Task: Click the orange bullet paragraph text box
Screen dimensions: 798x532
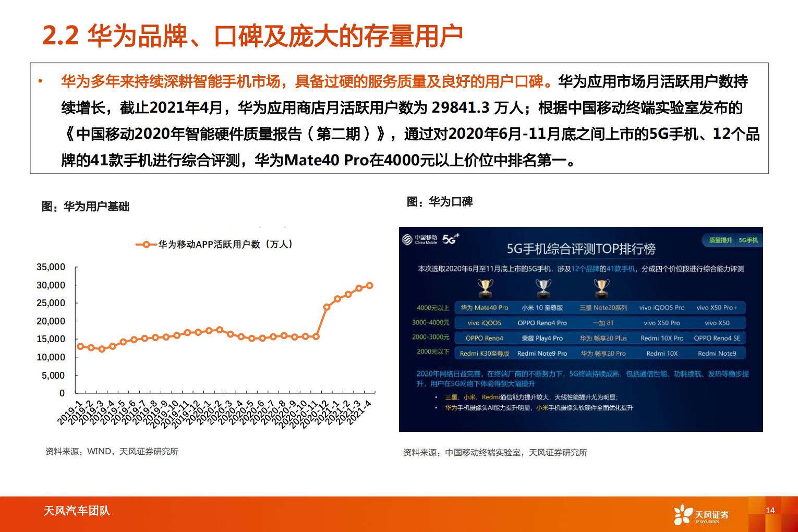Action: (399, 118)
